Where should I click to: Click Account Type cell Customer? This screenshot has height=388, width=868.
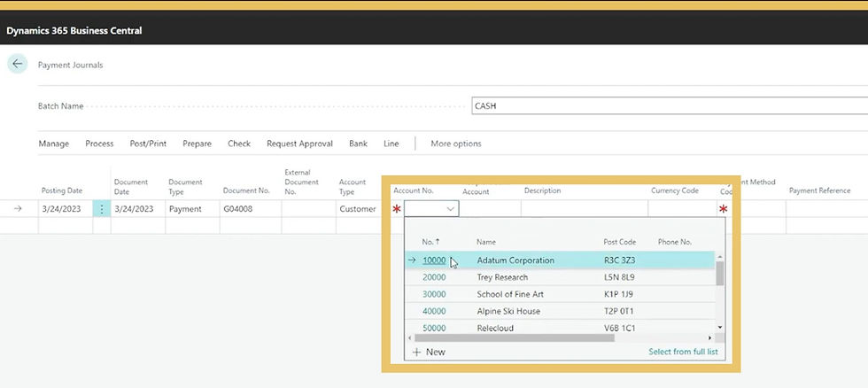tap(358, 209)
